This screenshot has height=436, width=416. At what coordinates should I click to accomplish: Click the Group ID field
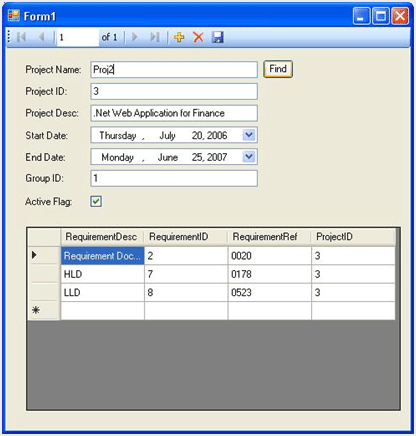(x=174, y=178)
